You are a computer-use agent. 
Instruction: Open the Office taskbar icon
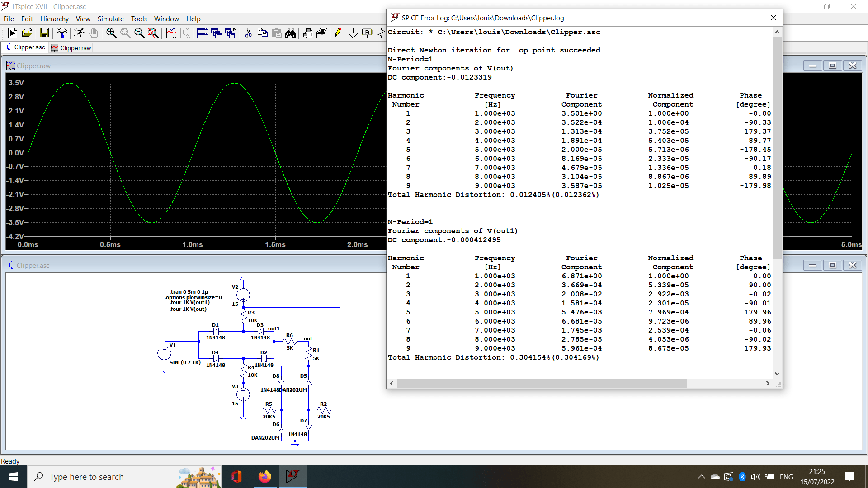236,477
